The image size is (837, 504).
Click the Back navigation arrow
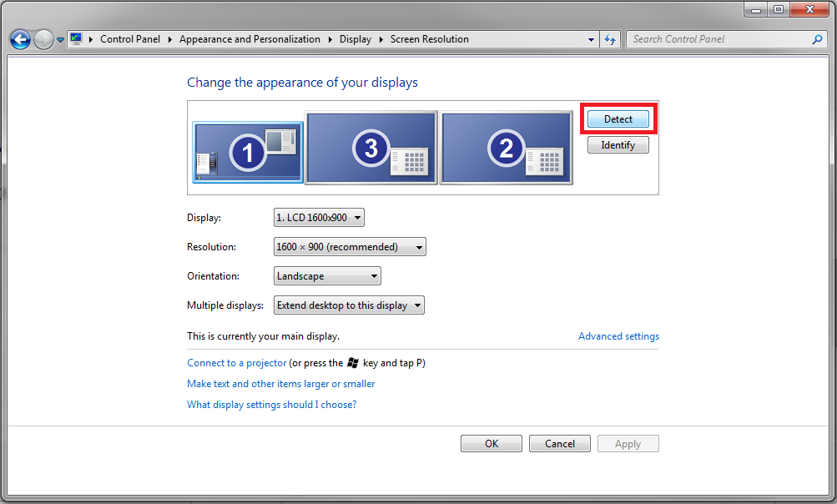click(x=20, y=39)
